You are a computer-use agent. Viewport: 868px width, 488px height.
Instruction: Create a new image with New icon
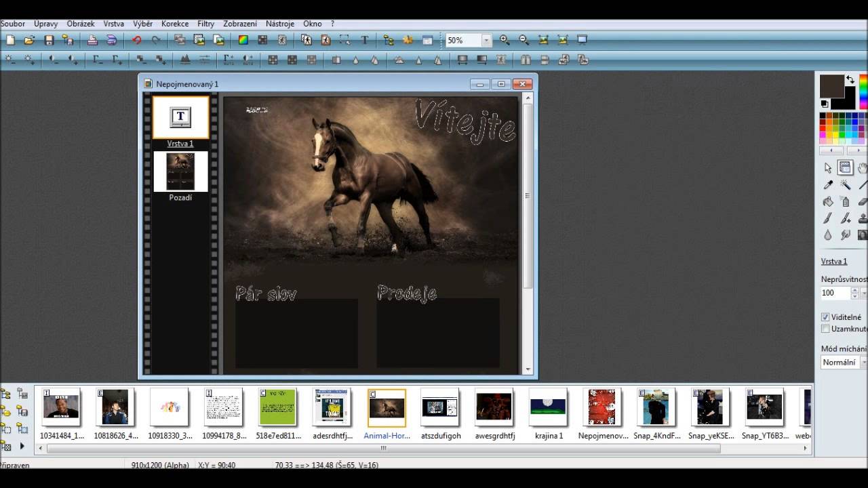(10, 40)
